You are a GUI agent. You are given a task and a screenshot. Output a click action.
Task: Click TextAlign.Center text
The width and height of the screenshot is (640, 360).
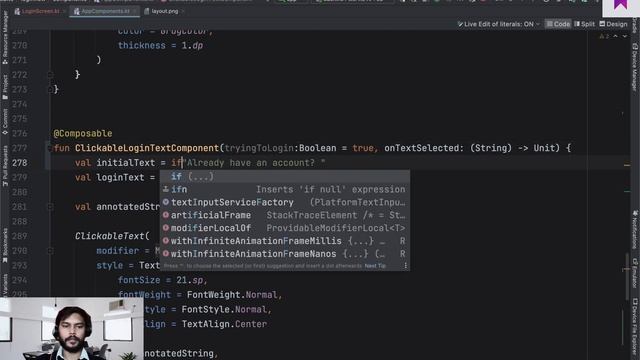(224, 324)
